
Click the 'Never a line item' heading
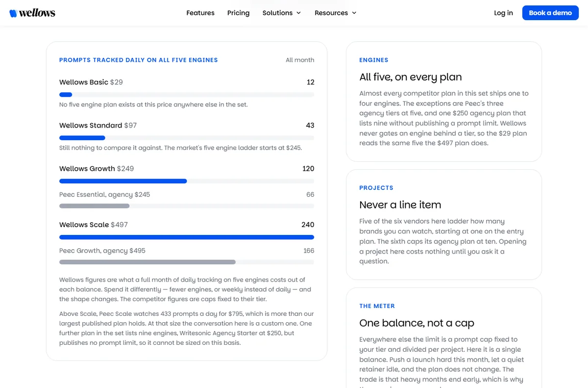[x=400, y=205]
